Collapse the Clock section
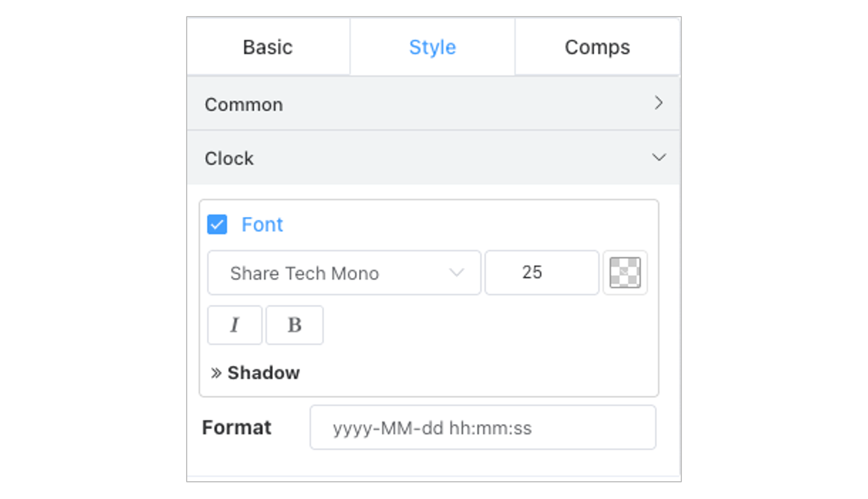Viewport: 868px width, 499px height. pyautogui.click(x=433, y=158)
